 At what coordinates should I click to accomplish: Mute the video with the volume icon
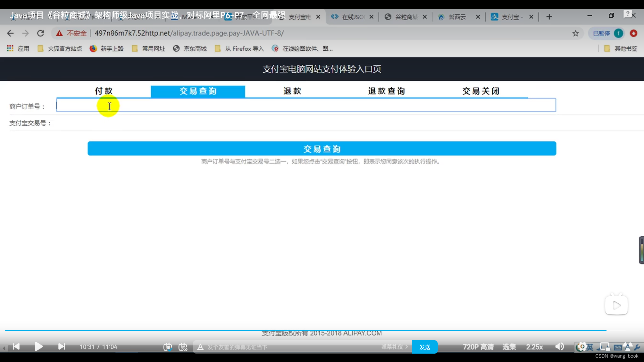click(559, 347)
